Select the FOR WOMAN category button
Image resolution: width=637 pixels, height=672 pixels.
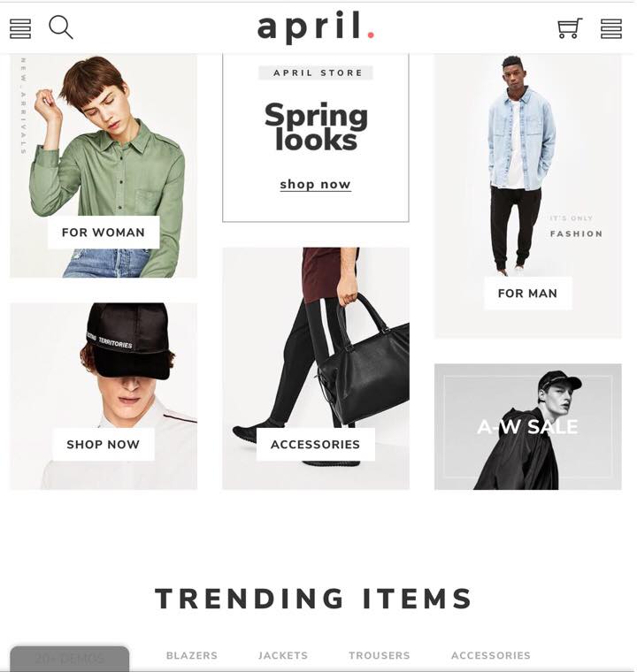click(x=104, y=233)
